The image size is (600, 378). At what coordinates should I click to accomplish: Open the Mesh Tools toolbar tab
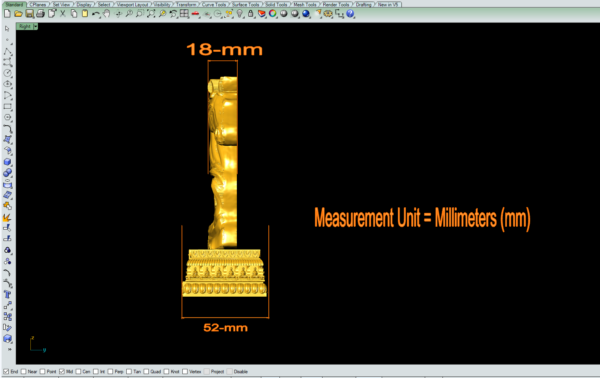tap(305, 4)
